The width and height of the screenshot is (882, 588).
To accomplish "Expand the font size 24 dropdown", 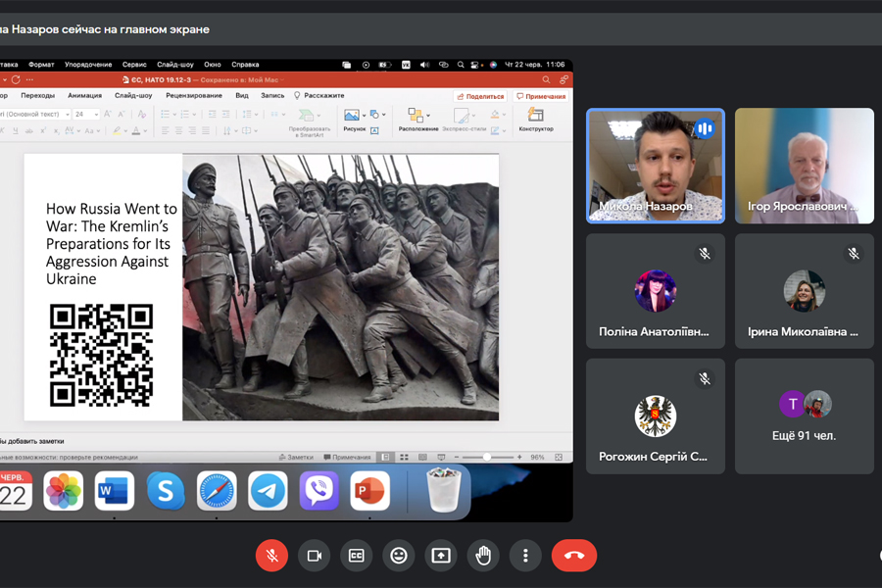I will (95, 115).
